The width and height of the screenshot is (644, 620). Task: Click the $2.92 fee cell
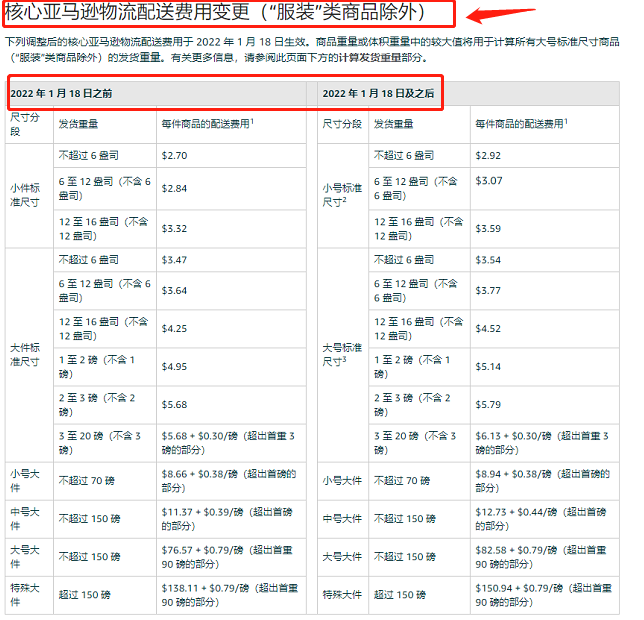[x=545, y=156]
